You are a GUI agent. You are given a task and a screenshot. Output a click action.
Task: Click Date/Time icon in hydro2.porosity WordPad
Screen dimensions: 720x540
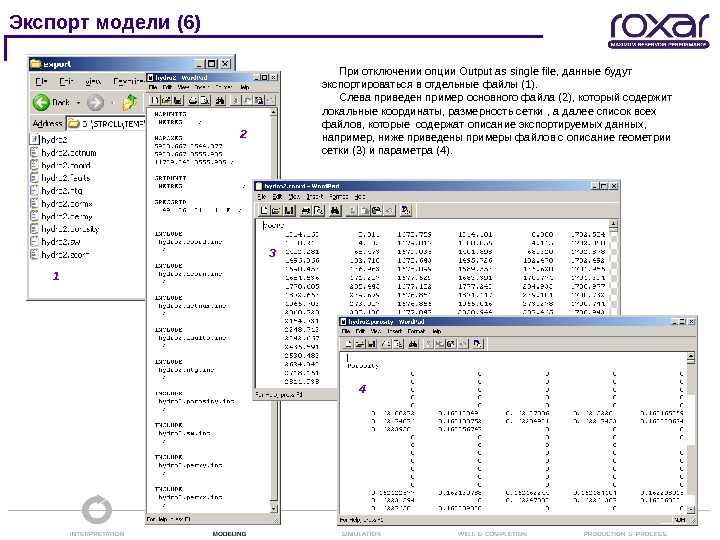tap(478, 343)
